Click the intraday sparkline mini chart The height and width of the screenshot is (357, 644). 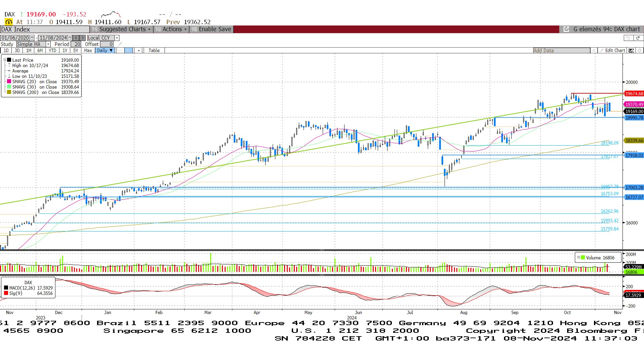[111, 14]
